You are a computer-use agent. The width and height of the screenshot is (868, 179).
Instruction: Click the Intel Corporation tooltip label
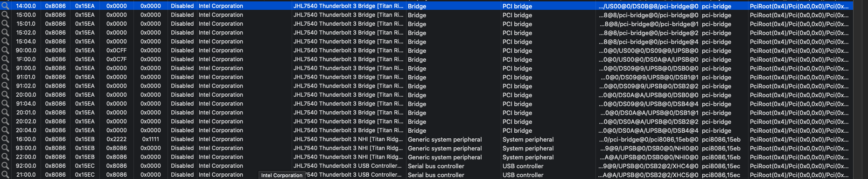[282, 175]
